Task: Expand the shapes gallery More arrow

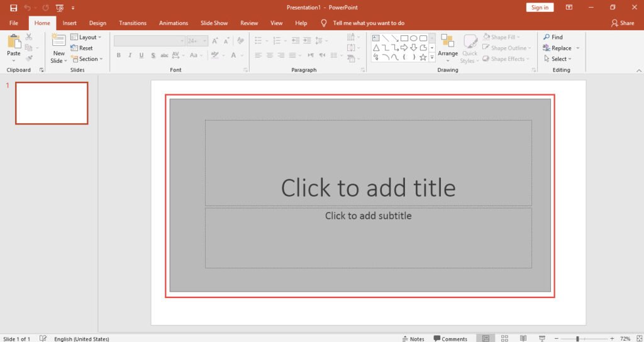Action: pyautogui.click(x=432, y=58)
